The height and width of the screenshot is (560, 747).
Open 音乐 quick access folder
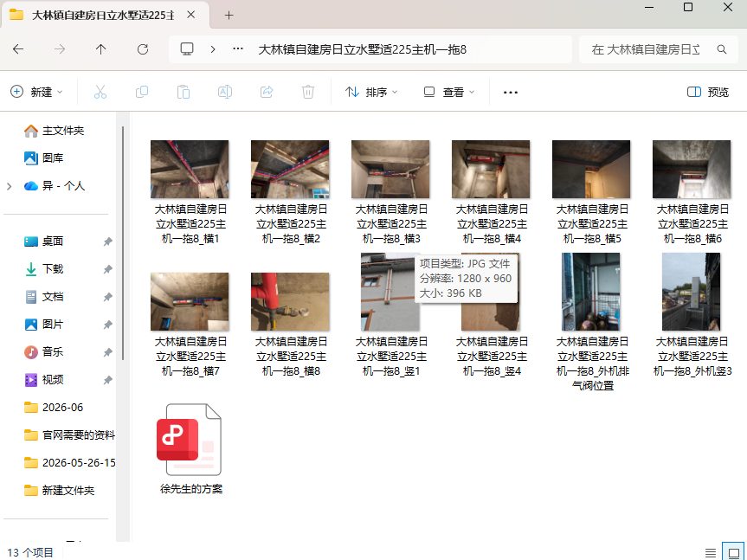(x=44, y=352)
